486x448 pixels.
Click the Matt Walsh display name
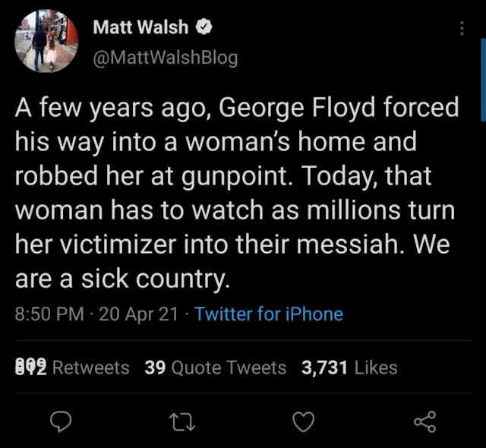point(143,28)
